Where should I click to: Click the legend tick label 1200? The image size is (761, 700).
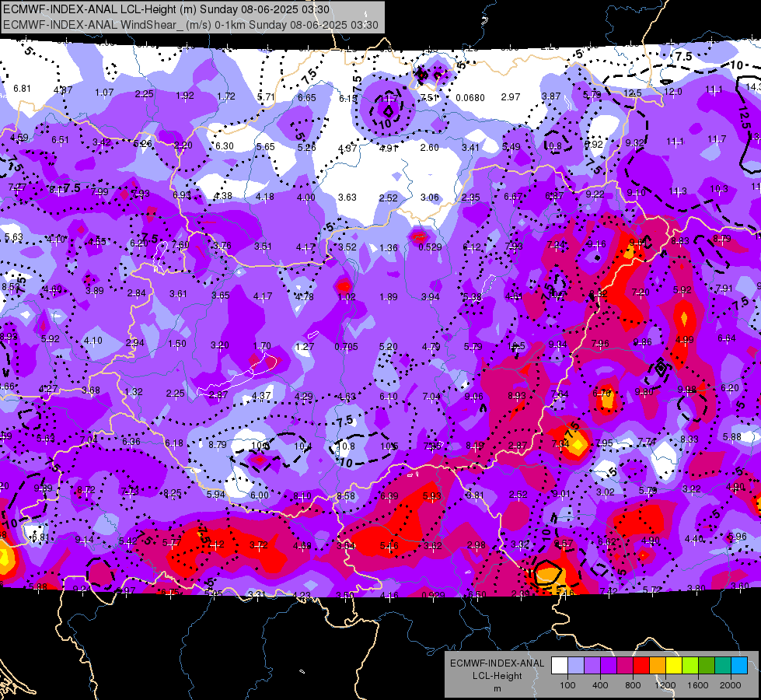tap(665, 685)
